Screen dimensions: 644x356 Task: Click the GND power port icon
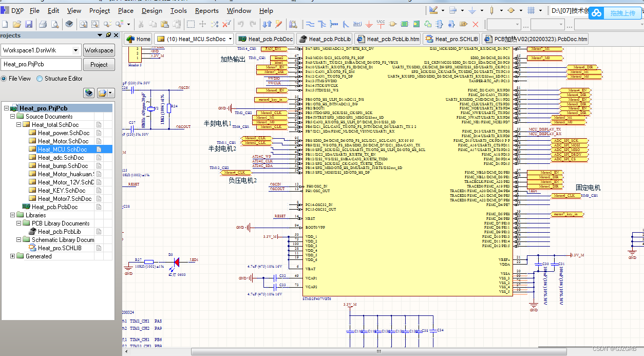pyautogui.click(x=369, y=24)
